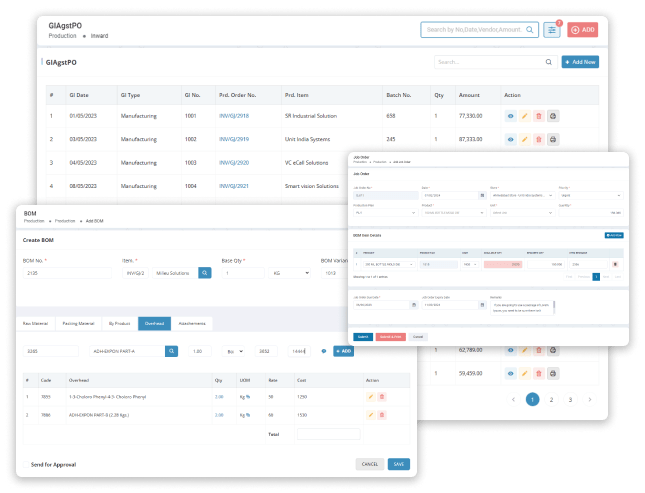The height and width of the screenshot is (493, 645).
Task: Click the previous page arrow in pagination
Action: click(513, 400)
